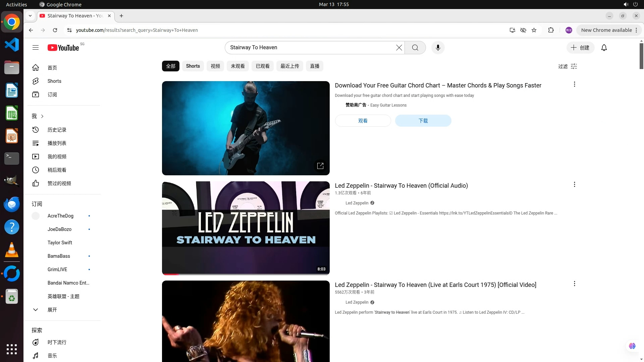Viewport: 644px width, 362px height.
Task: Open the tab search dropdown arrow
Action: click(30, 16)
